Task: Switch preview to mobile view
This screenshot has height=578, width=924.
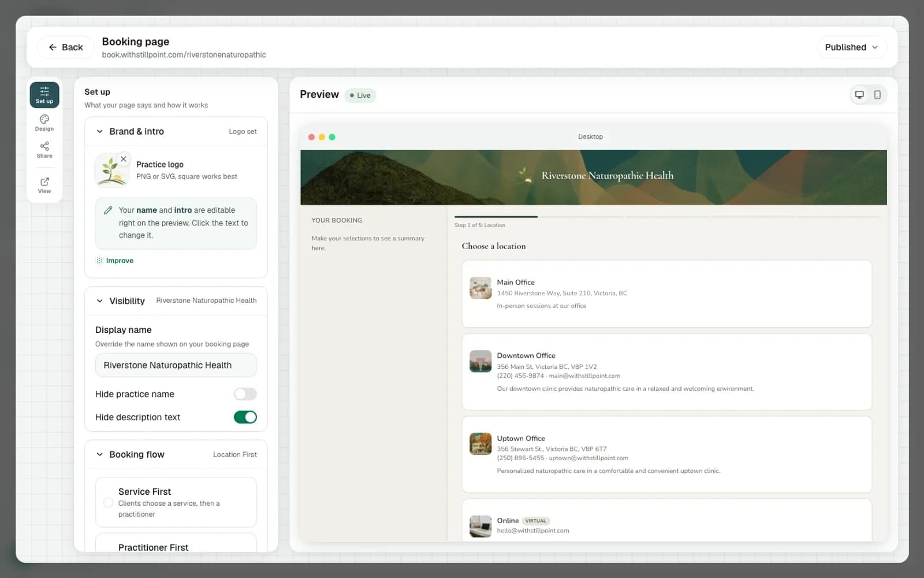Action: [877, 95]
